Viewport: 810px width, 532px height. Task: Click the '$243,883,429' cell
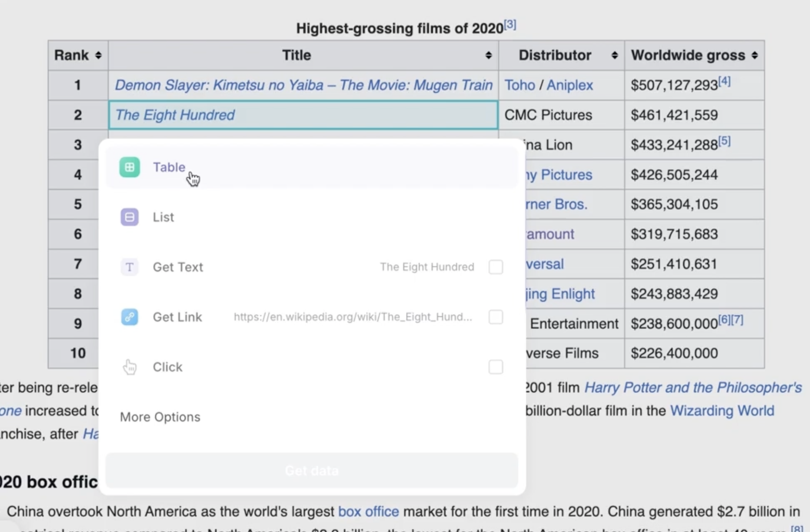(694, 294)
